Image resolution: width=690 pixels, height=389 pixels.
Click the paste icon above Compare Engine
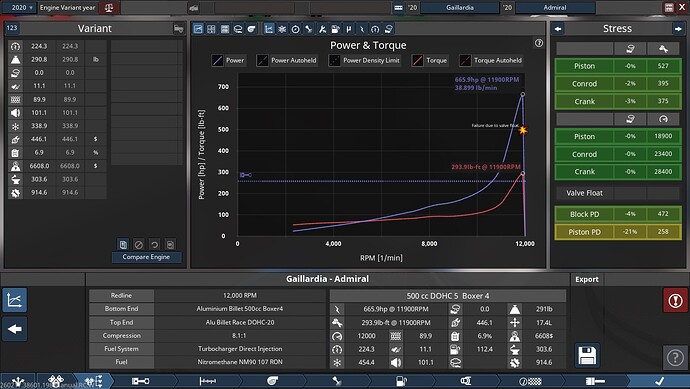[x=170, y=244]
